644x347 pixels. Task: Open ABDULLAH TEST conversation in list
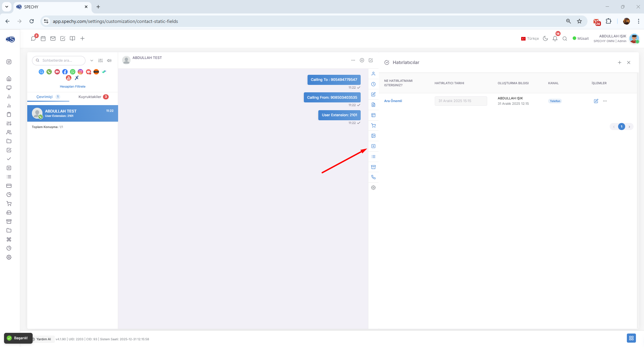pyautogui.click(x=73, y=114)
